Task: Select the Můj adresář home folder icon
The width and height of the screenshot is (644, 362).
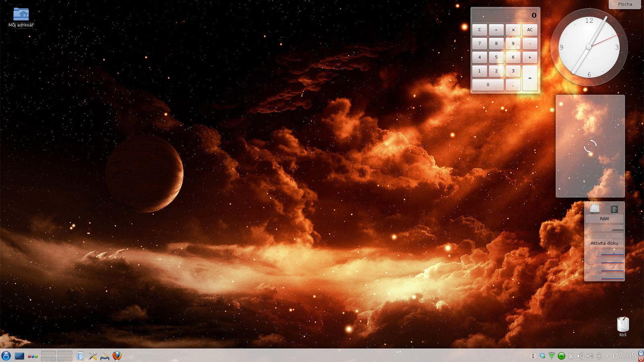Action: (x=21, y=18)
